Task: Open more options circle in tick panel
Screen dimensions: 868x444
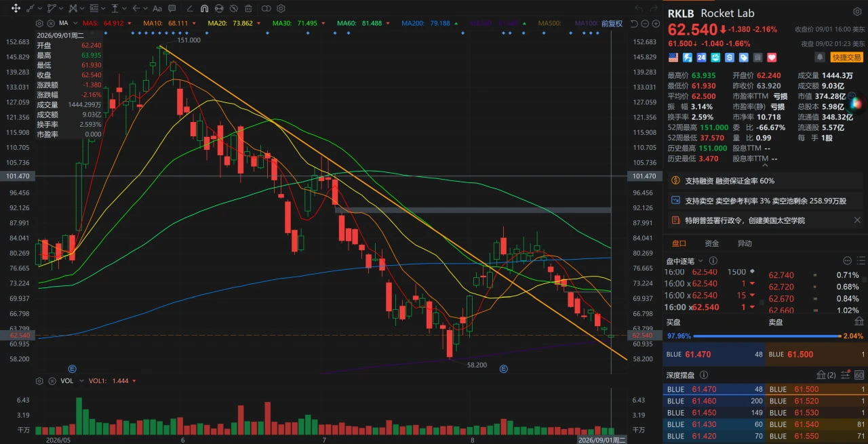Action: click(847, 260)
